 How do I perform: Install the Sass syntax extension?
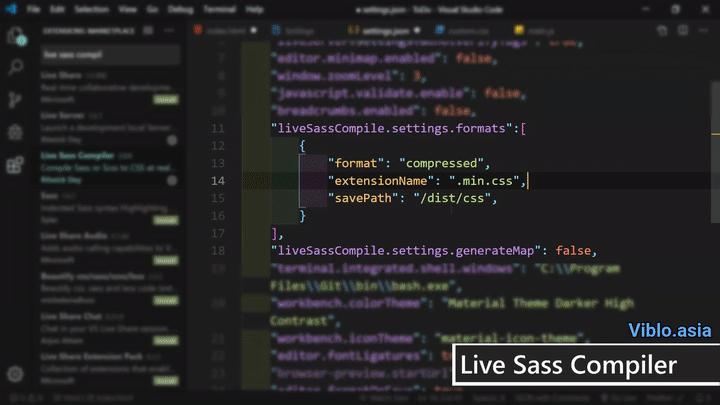click(x=166, y=220)
